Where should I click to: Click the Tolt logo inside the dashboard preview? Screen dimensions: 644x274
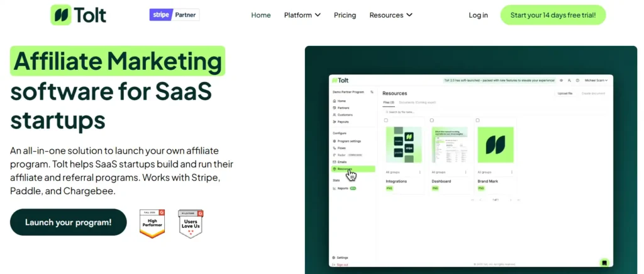coord(340,80)
